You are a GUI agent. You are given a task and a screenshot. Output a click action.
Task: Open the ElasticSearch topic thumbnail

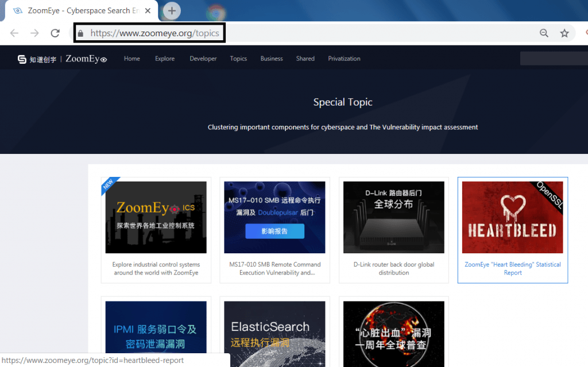274,334
